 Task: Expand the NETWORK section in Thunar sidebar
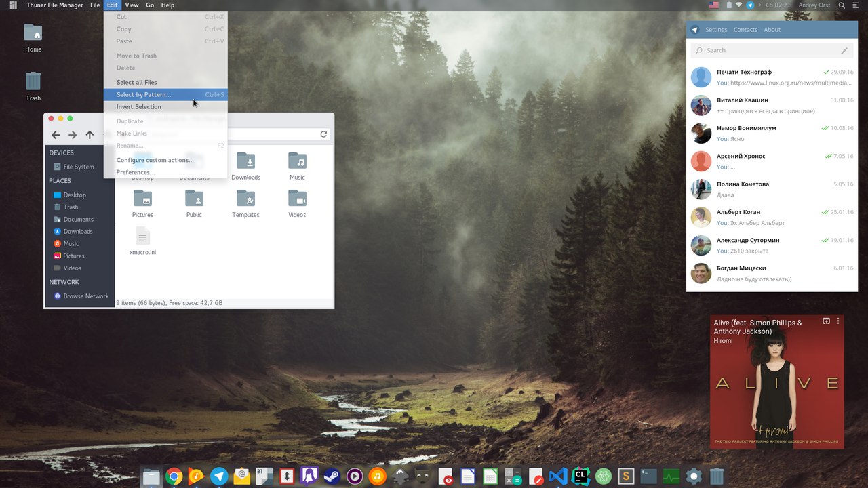64,282
